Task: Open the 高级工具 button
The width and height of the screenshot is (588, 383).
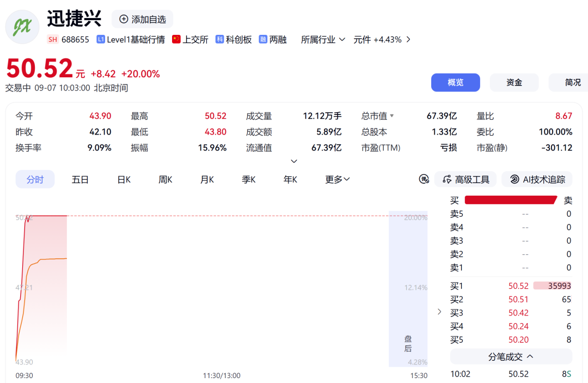Action: pos(465,179)
